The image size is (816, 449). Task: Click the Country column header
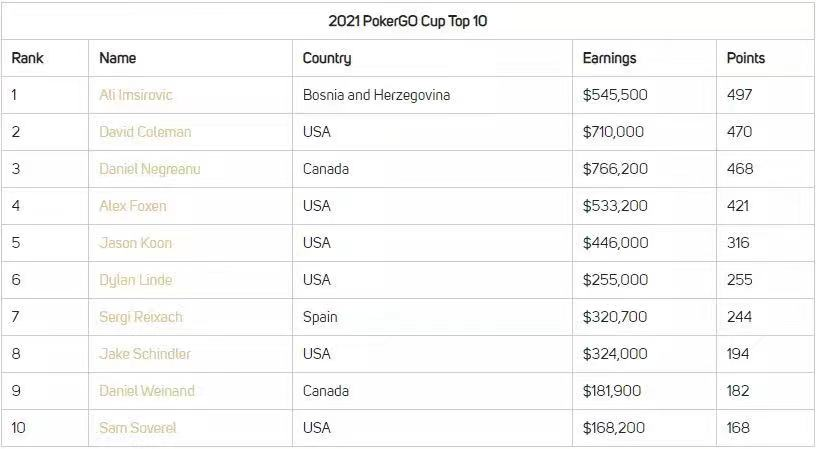327,58
